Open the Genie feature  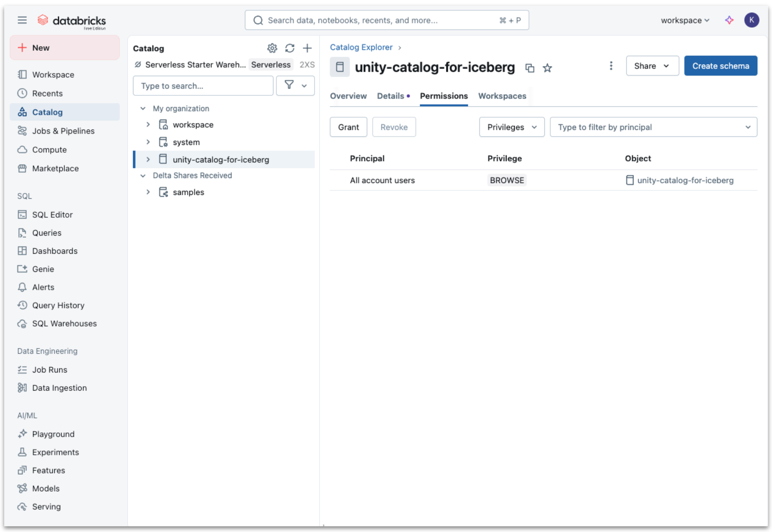(x=42, y=269)
